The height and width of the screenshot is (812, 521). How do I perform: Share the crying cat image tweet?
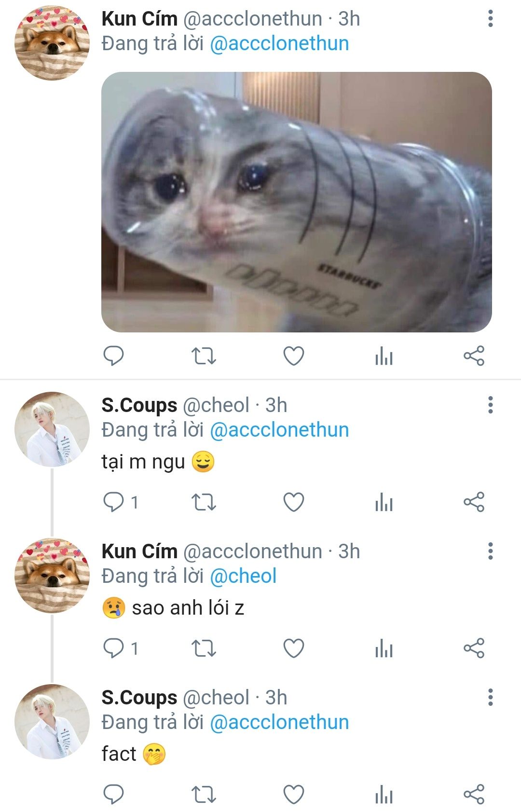coord(474,356)
